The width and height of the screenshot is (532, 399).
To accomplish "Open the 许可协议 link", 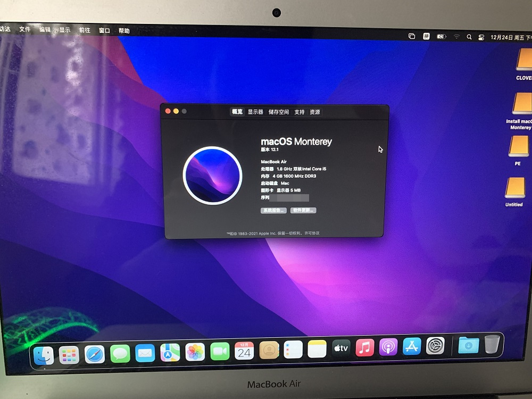I will tap(312, 233).
